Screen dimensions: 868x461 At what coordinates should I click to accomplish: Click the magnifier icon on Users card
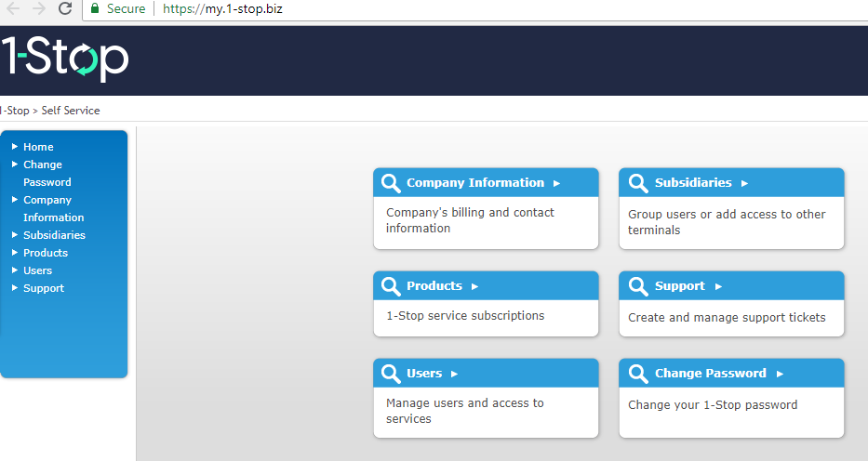coord(391,374)
